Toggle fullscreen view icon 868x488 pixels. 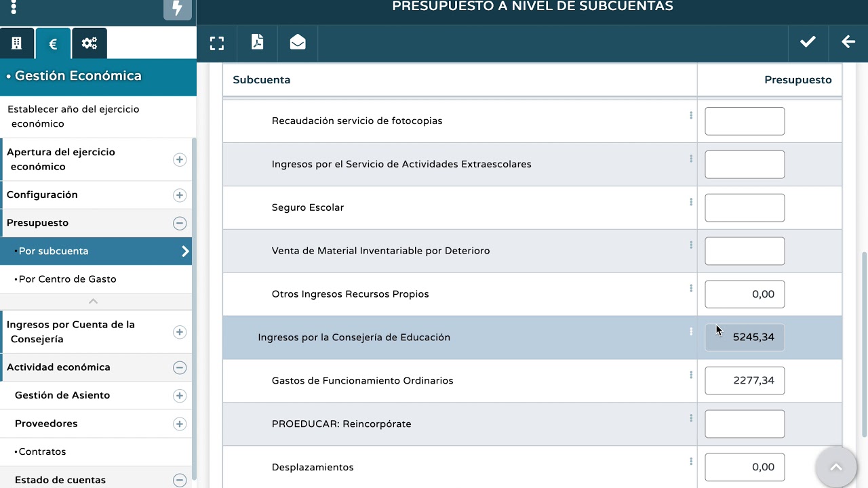click(217, 43)
